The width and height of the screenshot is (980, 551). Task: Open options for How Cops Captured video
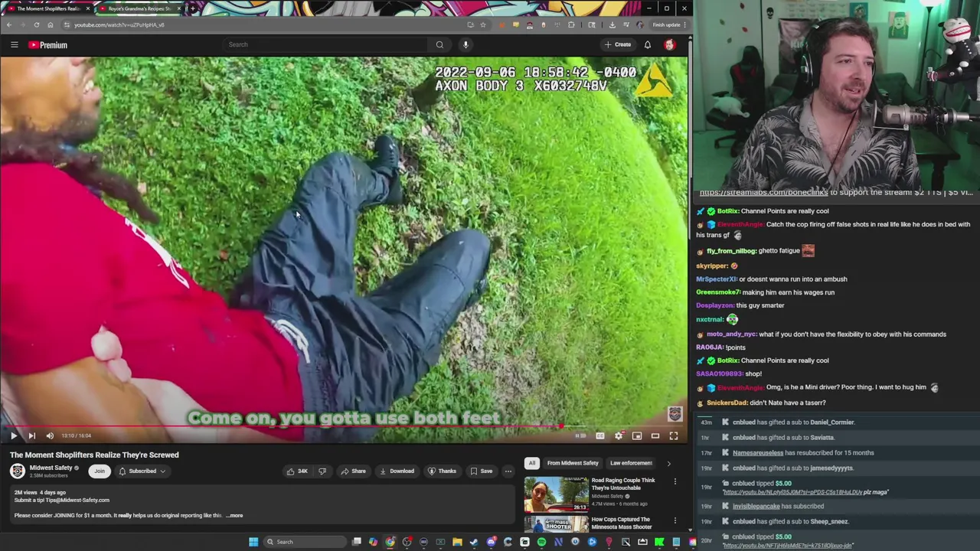pyautogui.click(x=675, y=520)
